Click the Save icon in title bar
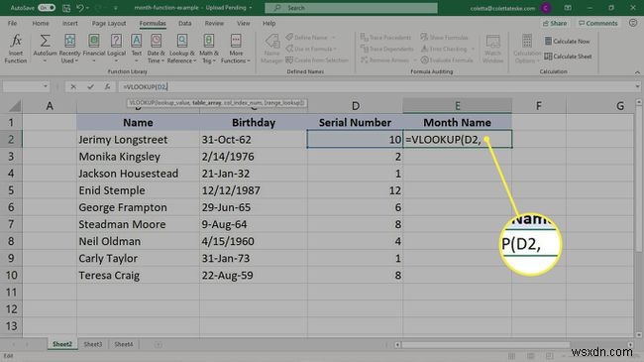Screen dimensions: 644x362 click(x=66, y=8)
